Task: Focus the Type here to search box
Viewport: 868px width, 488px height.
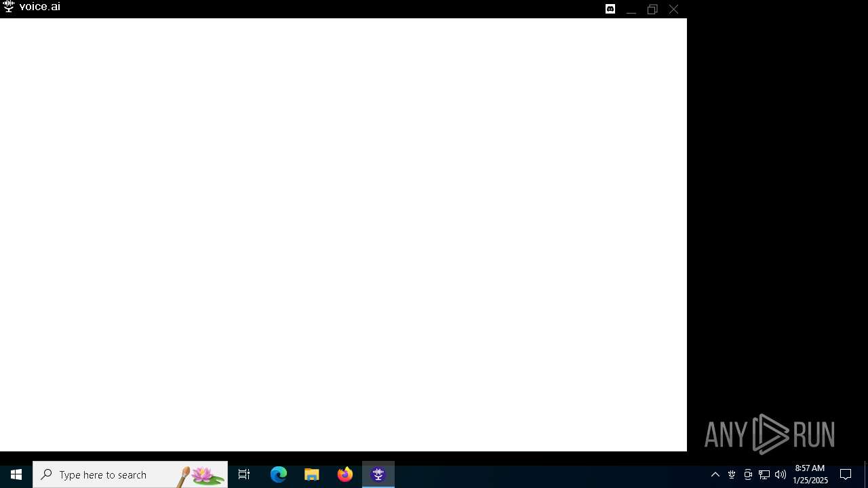Action: tap(130, 474)
